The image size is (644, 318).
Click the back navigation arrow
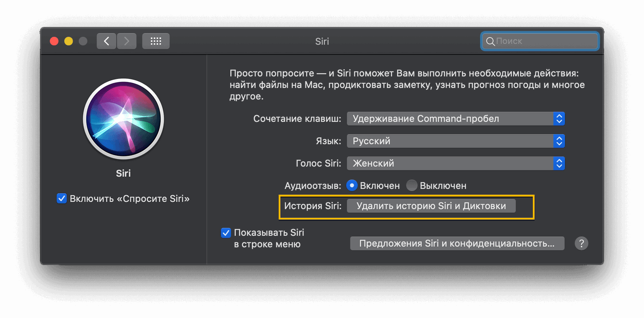coord(106,41)
